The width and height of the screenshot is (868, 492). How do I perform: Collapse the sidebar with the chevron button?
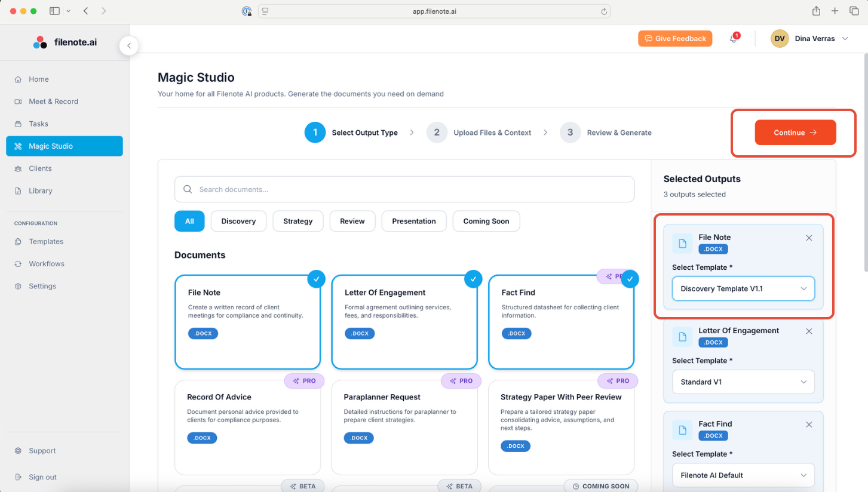129,46
